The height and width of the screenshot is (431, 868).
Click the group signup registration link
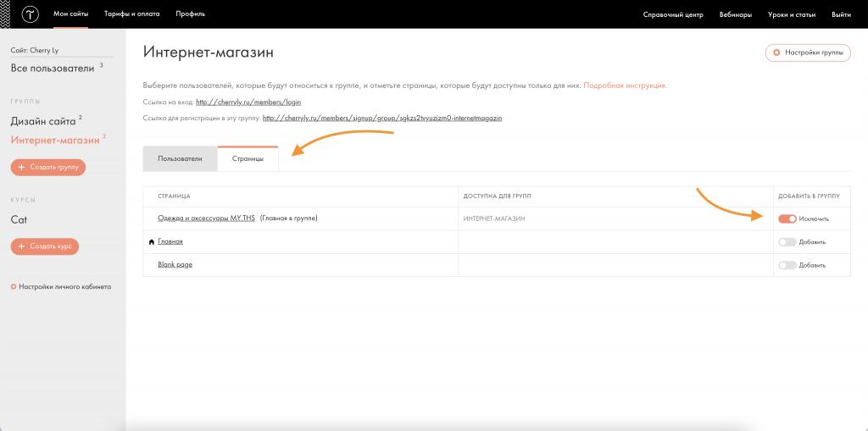[x=382, y=118]
